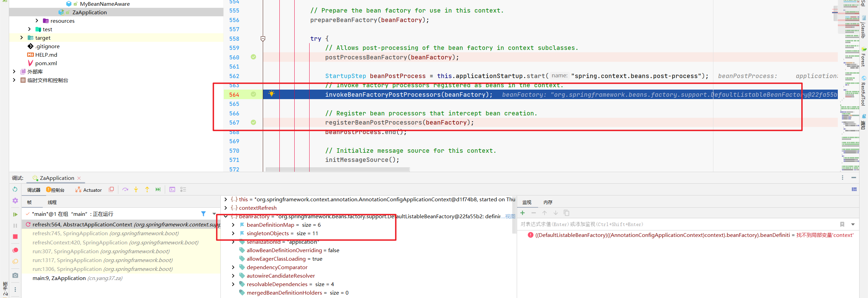Viewport: 868px width, 298px height.
Task: Expand 临时文件和控制台 node
Action: 14,80
